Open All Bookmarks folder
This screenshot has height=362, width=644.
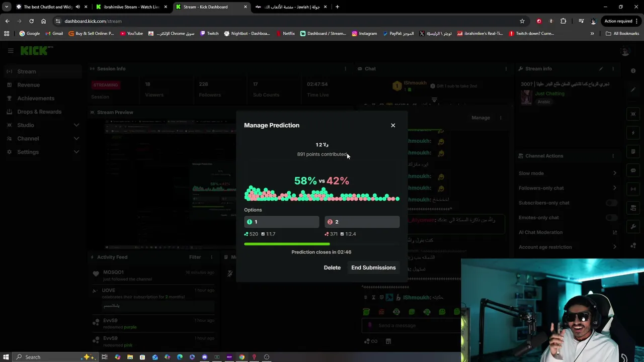622,34
